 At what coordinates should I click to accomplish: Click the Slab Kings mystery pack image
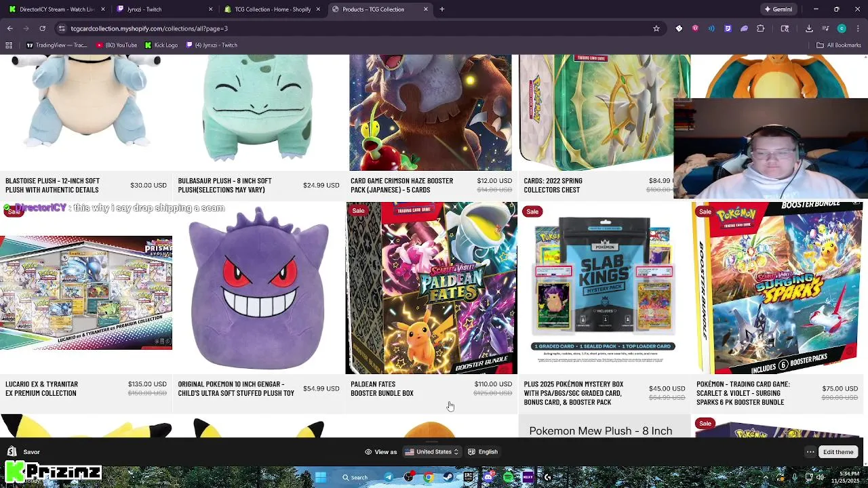pyautogui.click(x=604, y=288)
